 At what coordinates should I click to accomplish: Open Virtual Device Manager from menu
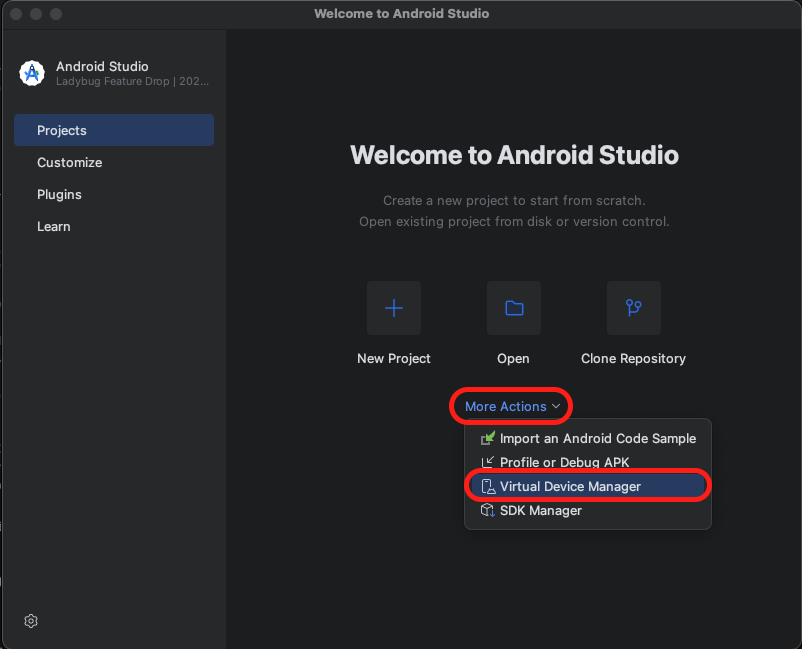(x=588, y=486)
